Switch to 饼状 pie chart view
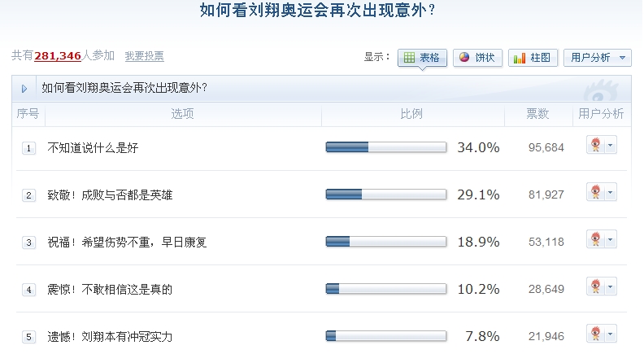644x354 pixels. [476, 58]
